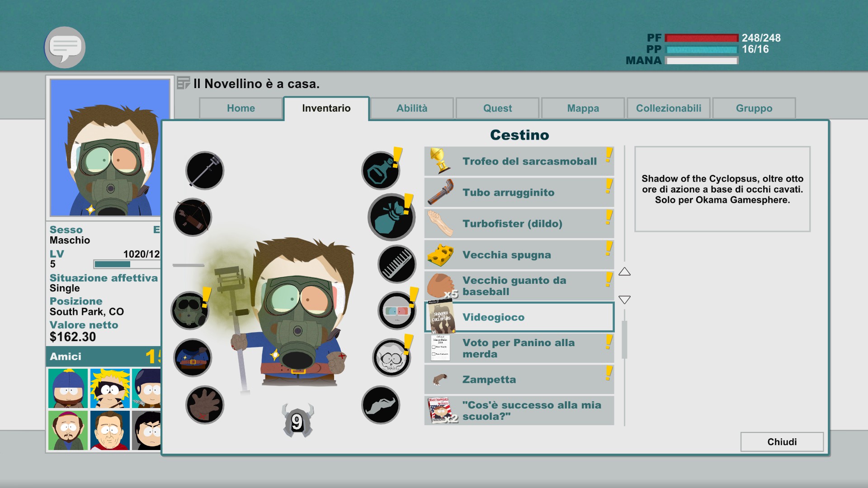
Task: Select the rusty pipe item icon
Action: tap(441, 192)
